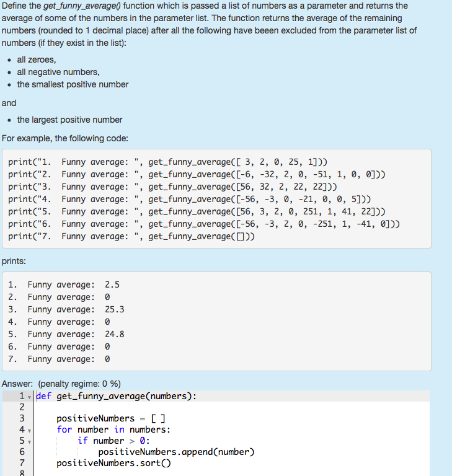Click the 'prints:' label

14,261
